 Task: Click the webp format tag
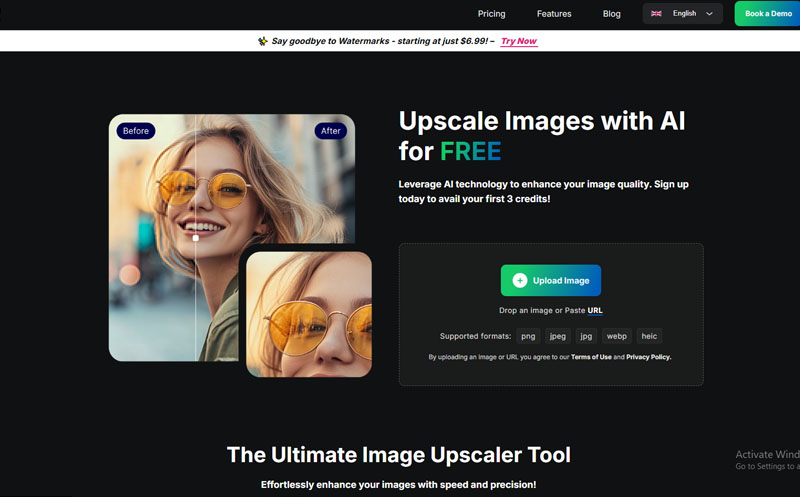point(616,336)
